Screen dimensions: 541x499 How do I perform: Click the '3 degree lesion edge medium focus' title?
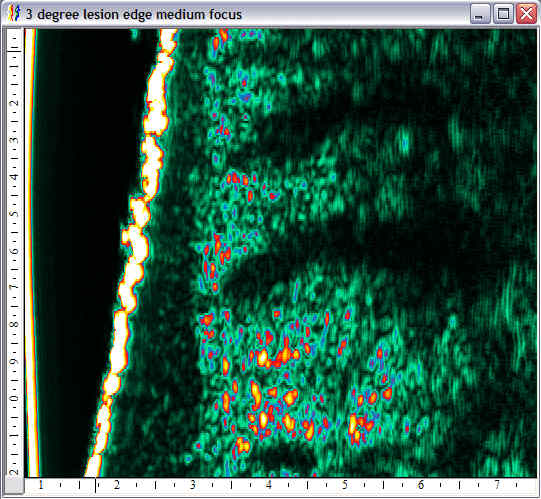[134, 14]
